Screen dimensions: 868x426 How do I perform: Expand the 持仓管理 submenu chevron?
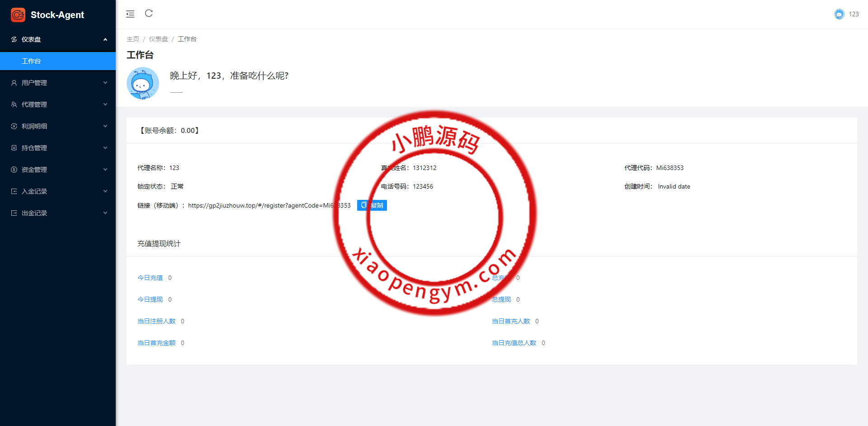click(x=105, y=148)
